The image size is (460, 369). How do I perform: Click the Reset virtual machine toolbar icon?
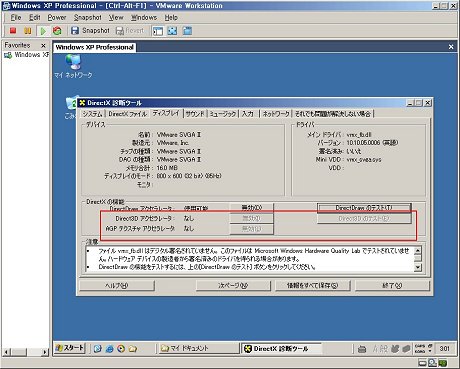coord(57,31)
